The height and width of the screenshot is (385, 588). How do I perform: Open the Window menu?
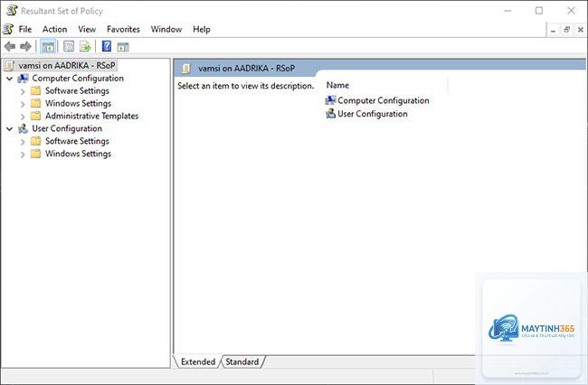tap(166, 29)
